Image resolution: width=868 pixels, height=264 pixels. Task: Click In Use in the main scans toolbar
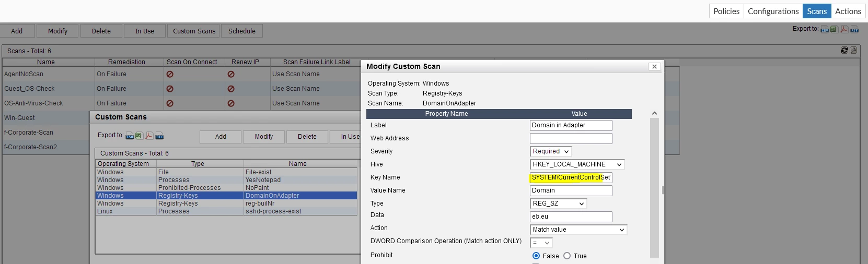[145, 31]
